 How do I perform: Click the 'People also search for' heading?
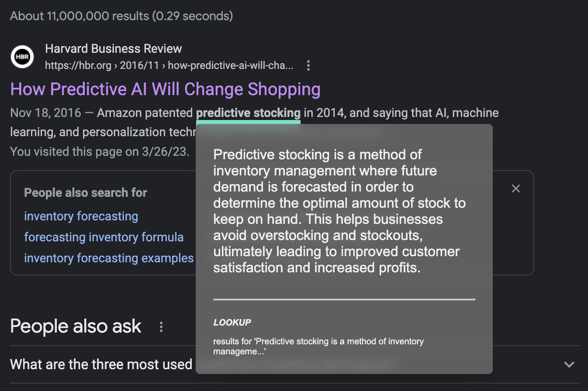(86, 193)
